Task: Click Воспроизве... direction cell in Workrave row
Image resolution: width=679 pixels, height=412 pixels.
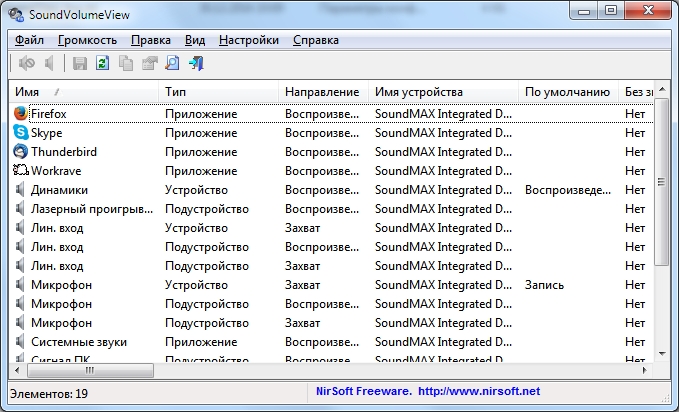Action: click(322, 171)
